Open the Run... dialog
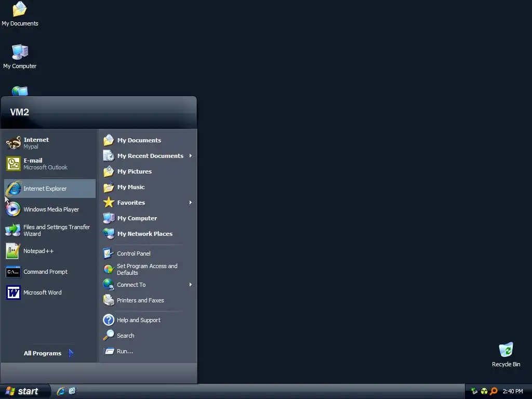 click(148, 351)
